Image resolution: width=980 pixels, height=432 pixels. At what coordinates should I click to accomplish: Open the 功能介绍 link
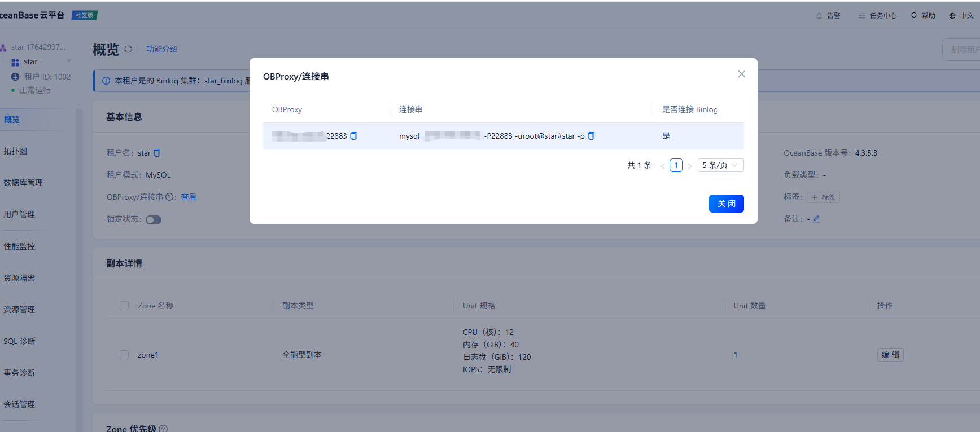pos(162,49)
